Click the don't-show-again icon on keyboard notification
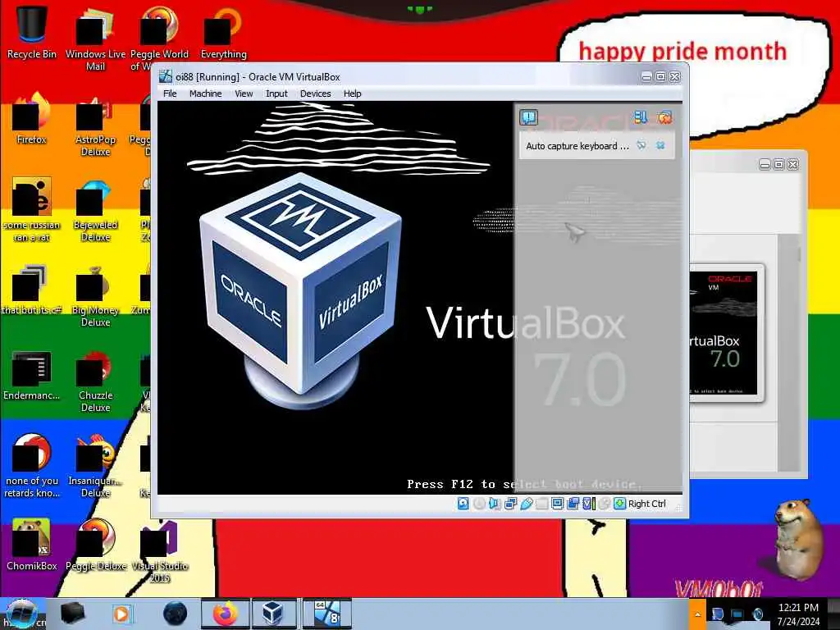This screenshot has width=840, height=630. click(x=641, y=145)
